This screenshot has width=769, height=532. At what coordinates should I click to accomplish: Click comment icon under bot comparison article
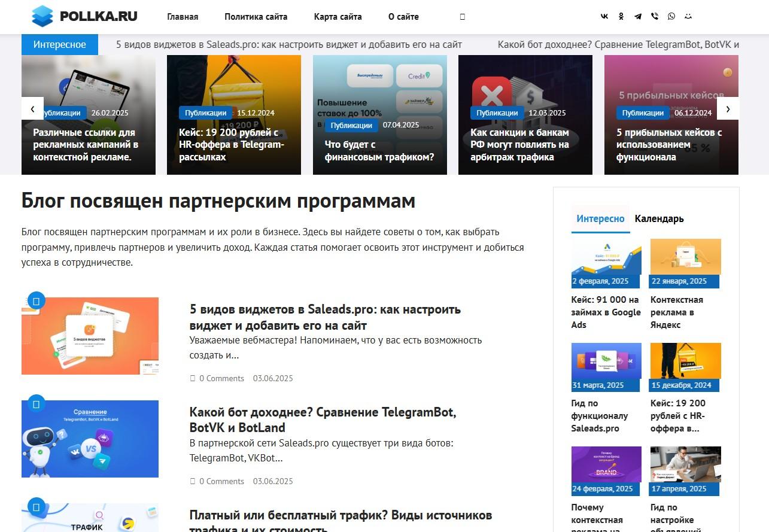point(193,481)
